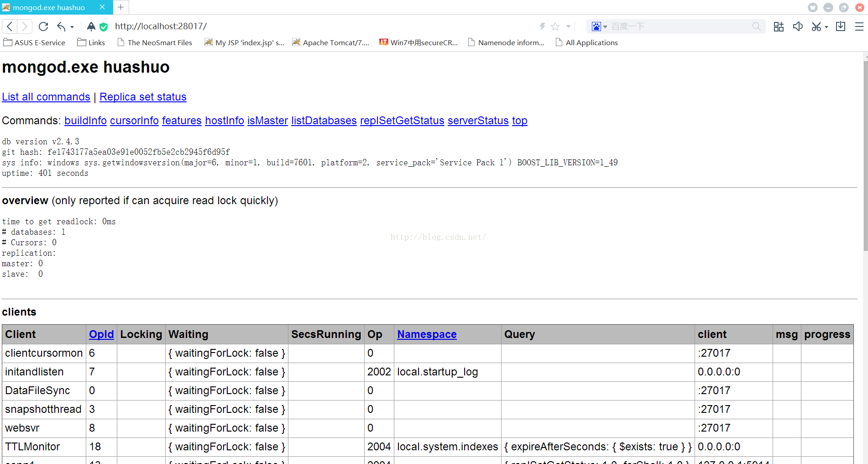Open the My JSP 'index.jsp' bookmark

pos(244,42)
